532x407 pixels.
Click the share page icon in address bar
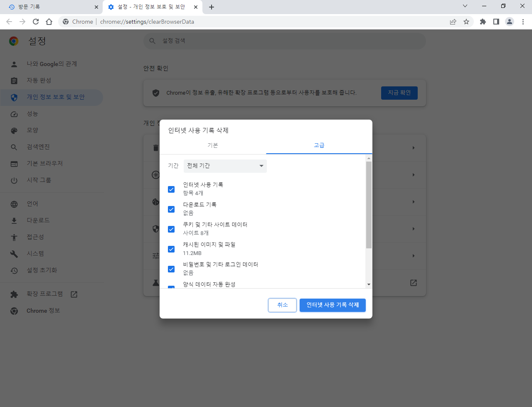point(453,22)
